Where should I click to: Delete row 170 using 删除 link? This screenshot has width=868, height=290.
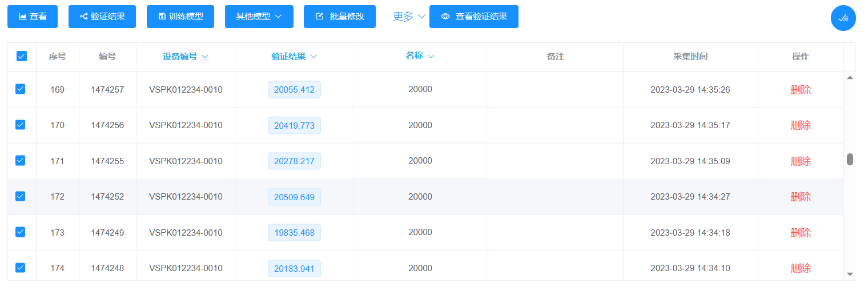[x=800, y=125]
